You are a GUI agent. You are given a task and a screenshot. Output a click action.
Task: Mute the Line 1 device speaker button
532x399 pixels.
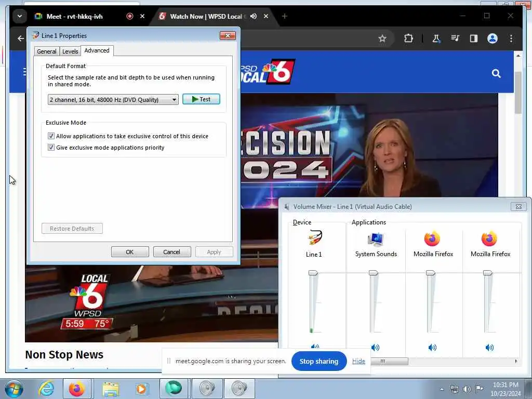[315, 347]
